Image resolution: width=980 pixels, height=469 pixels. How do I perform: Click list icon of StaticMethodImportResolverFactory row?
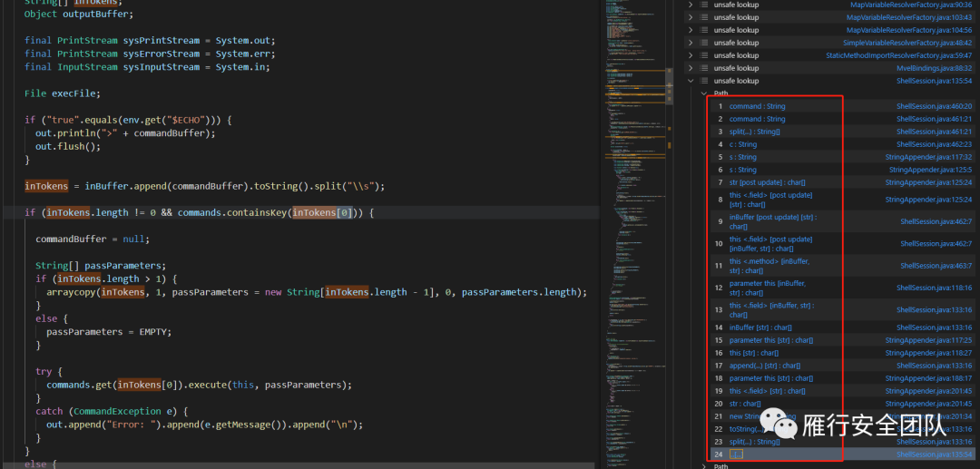tap(704, 55)
